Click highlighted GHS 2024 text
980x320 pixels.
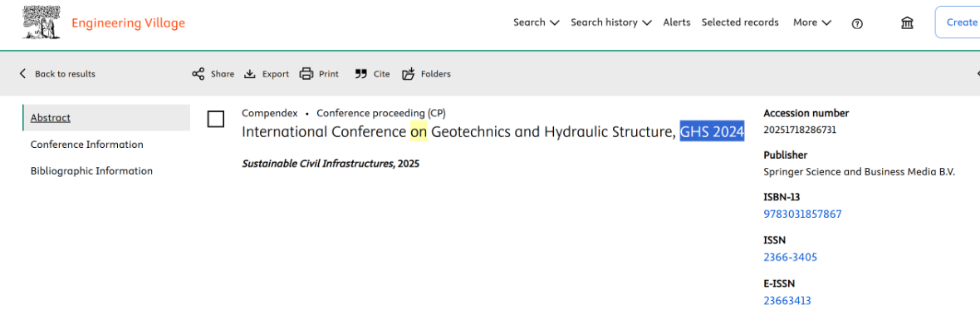coord(713,132)
